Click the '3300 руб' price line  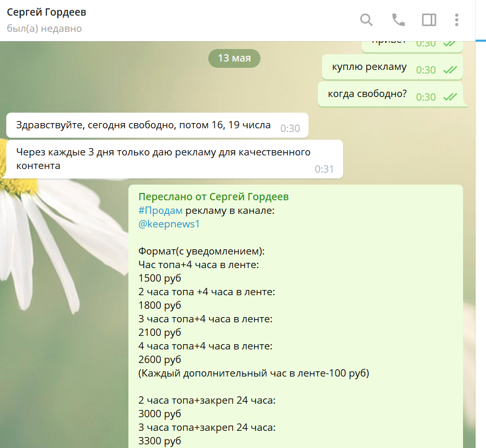pos(160,441)
